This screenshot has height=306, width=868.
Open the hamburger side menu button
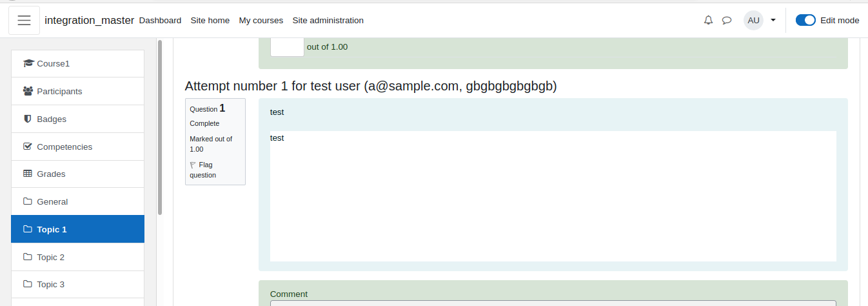pyautogui.click(x=24, y=20)
